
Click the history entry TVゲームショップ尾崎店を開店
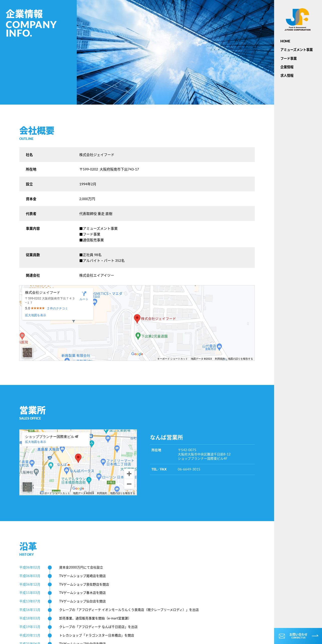(x=82, y=576)
